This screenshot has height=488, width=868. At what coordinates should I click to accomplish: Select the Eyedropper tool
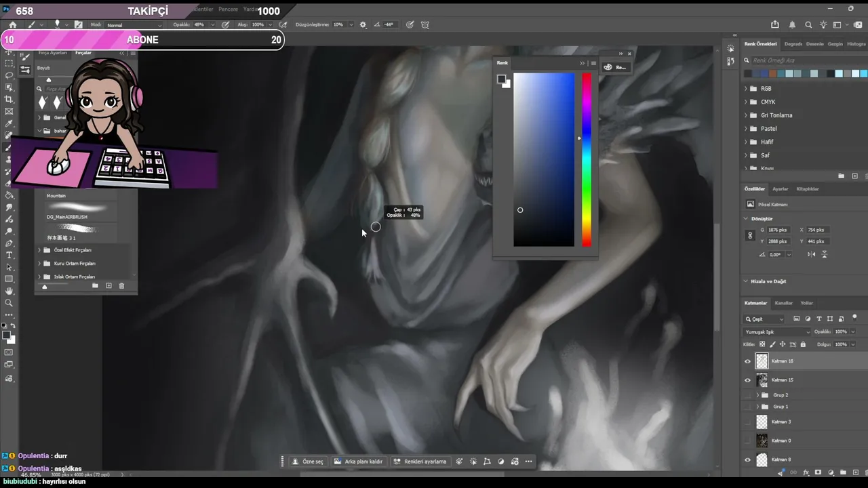pyautogui.click(x=9, y=124)
